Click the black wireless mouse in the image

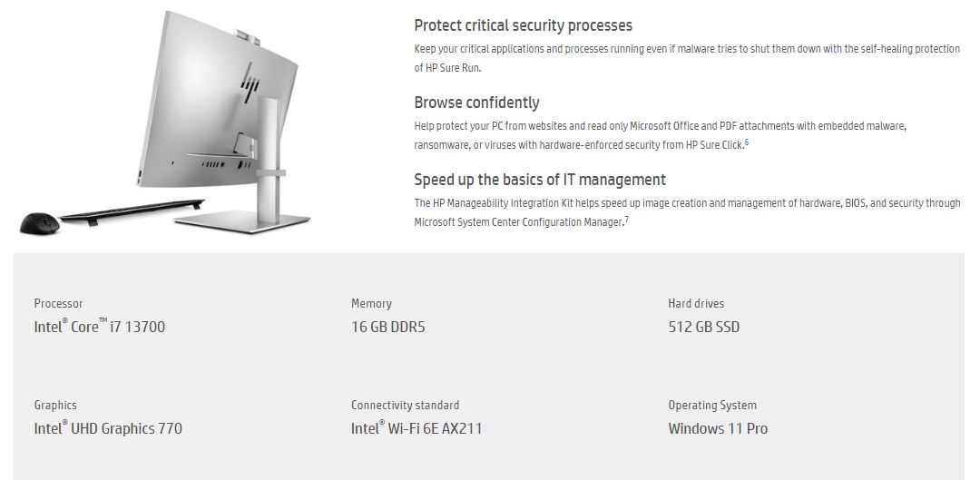click(39, 223)
